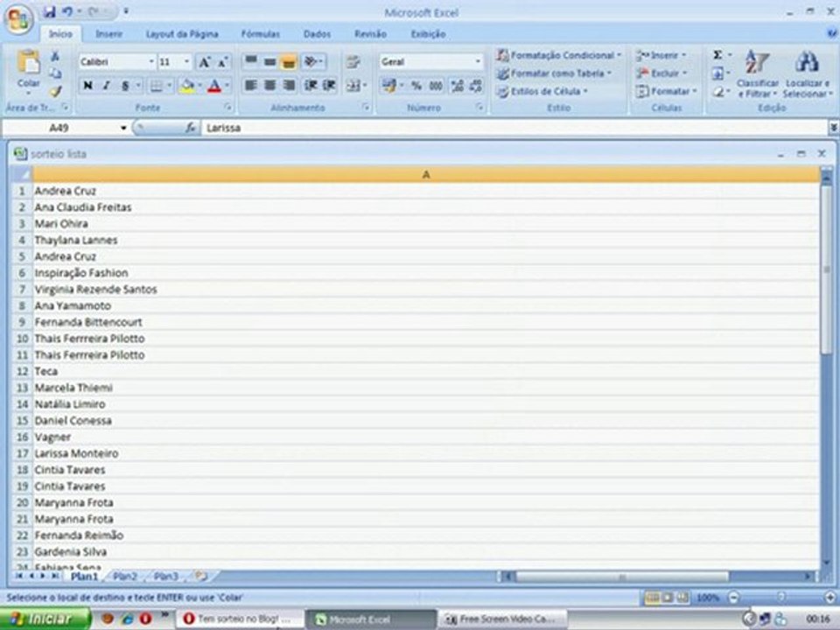The height and width of the screenshot is (630, 840).
Task: Apply percent style format
Action: [x=416, y=86]
